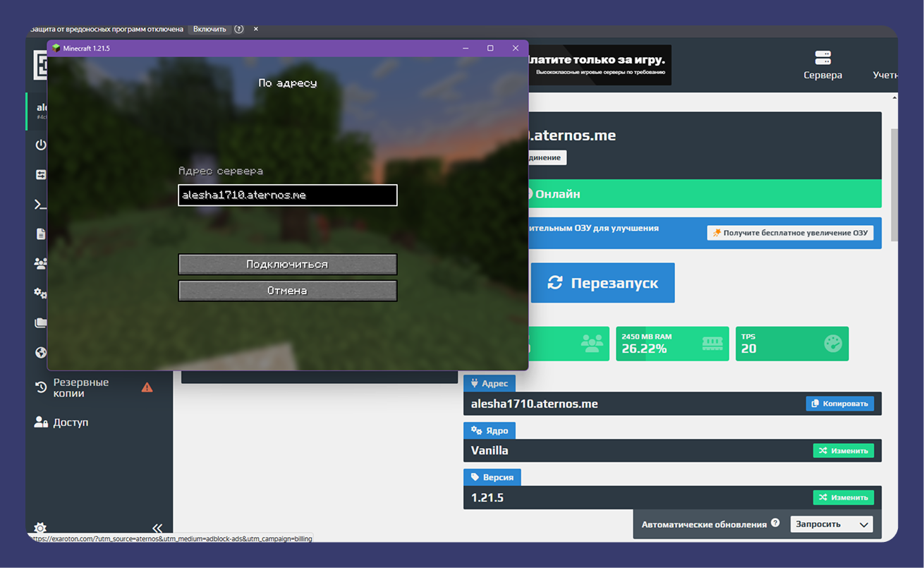Click the log document icon in the sidebar

40,234
